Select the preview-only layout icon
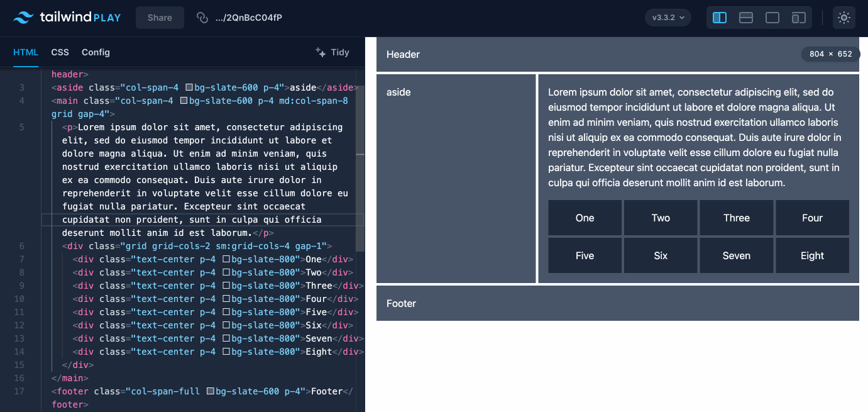The image size is (868, 412). click(772, 18)
